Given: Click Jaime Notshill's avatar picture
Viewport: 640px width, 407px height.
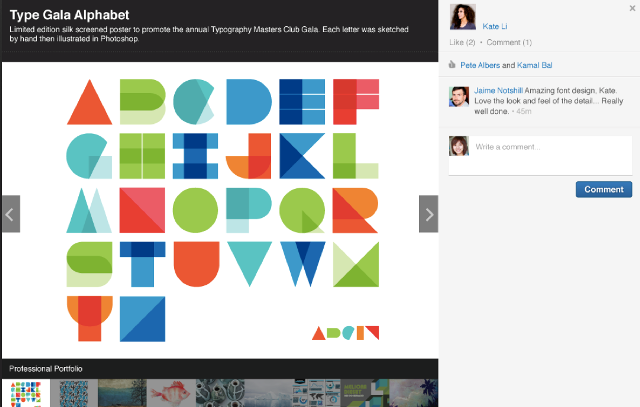Looking at the screenshot, I should click(459, 97).
